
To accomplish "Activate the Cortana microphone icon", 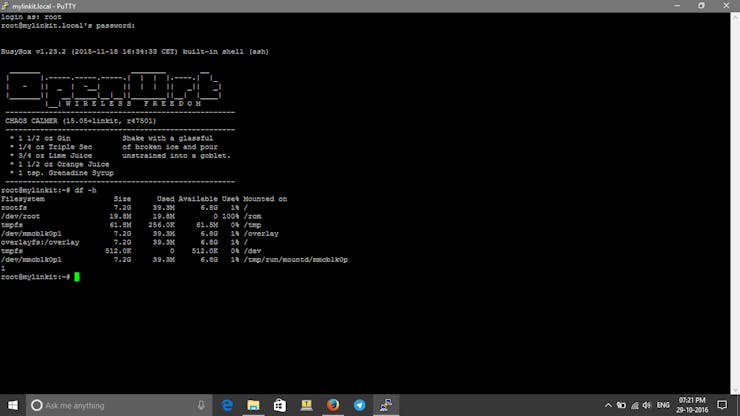I will point(201,405).
